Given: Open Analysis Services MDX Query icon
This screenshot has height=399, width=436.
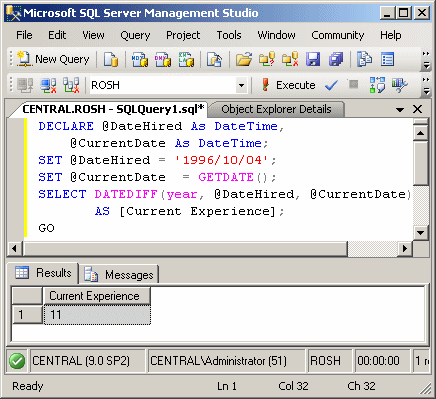Looking at the screenshot, I should [140, 59].
